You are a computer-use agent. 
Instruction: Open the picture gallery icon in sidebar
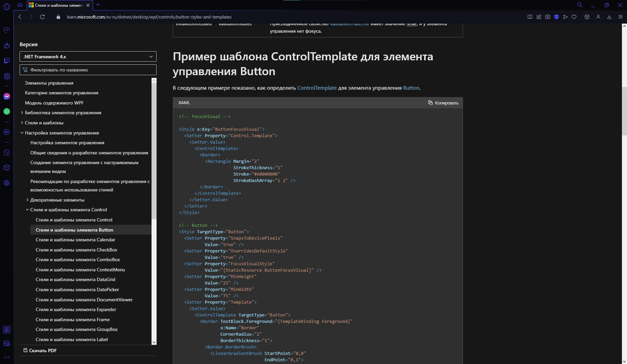[x=7, y=343]
